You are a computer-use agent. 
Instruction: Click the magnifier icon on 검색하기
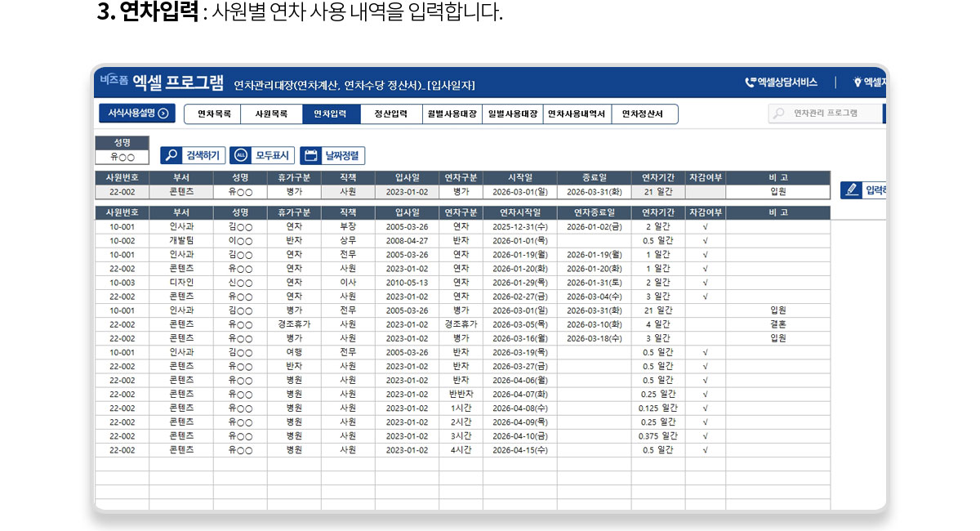click(x=171, y=155)
